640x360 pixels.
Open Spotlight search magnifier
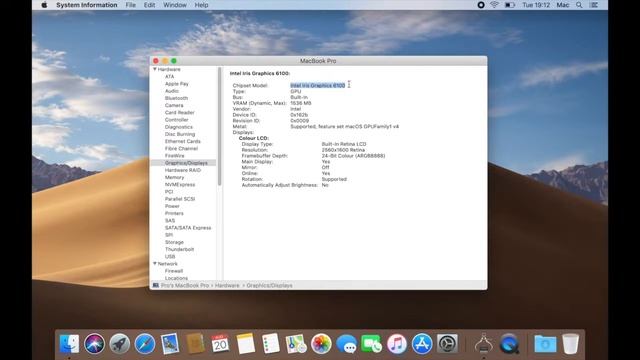click(579, 5)
